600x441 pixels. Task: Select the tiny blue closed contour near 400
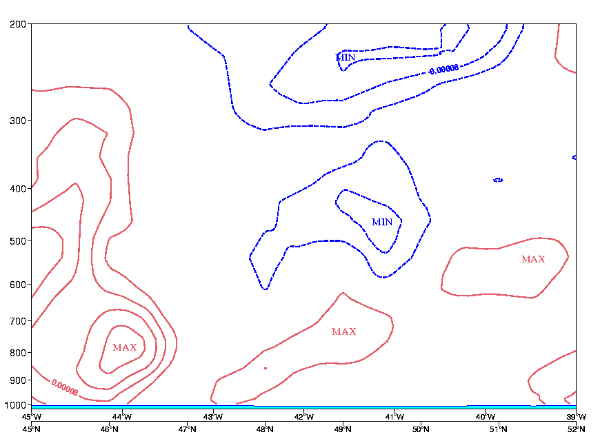(x=498, y=180)
